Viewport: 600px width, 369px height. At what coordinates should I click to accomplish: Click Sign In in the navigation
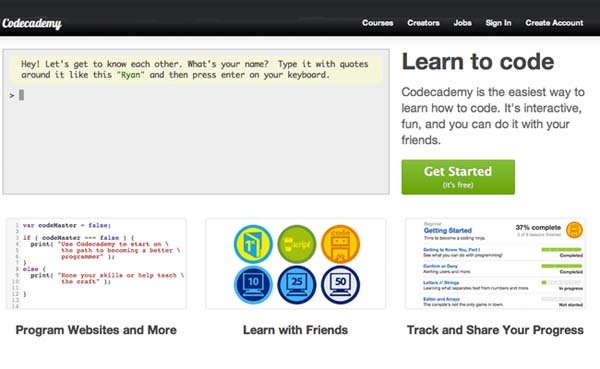coord(498,23)
